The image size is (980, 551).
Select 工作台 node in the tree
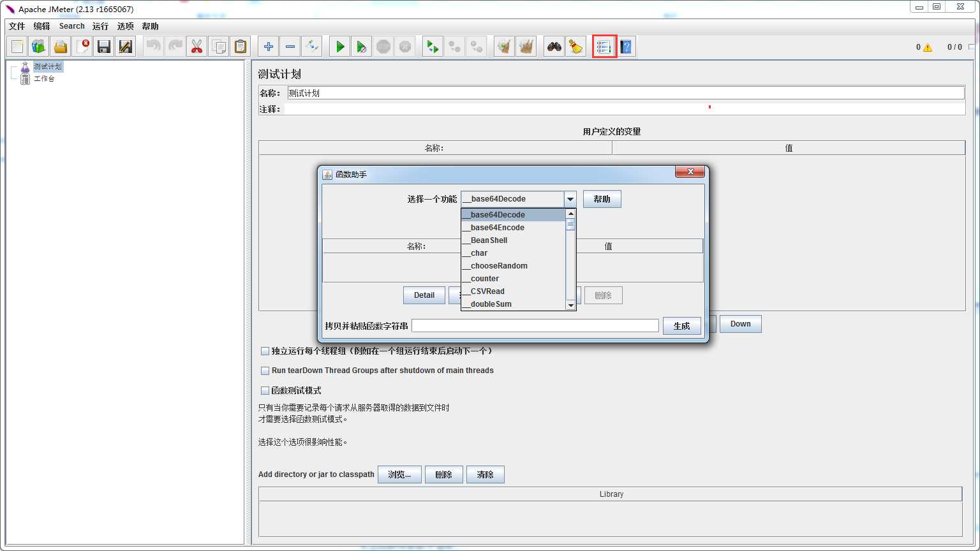pos(44,78)
